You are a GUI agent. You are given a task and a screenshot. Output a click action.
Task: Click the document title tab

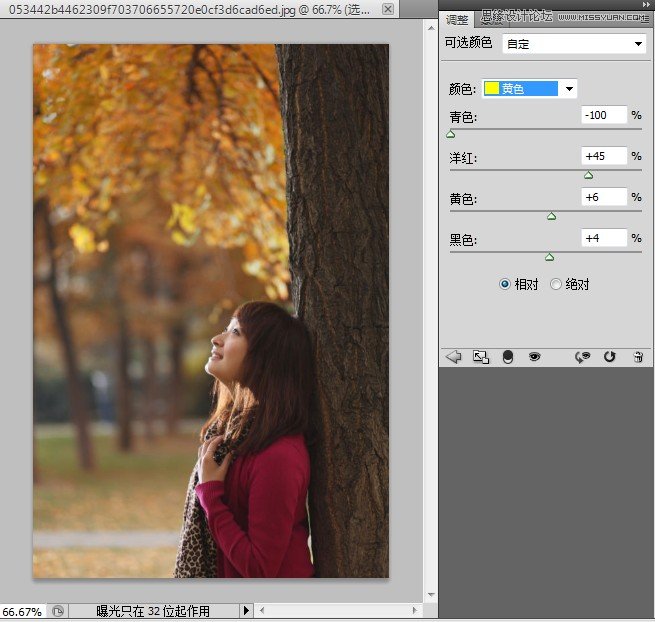[189, 9]
